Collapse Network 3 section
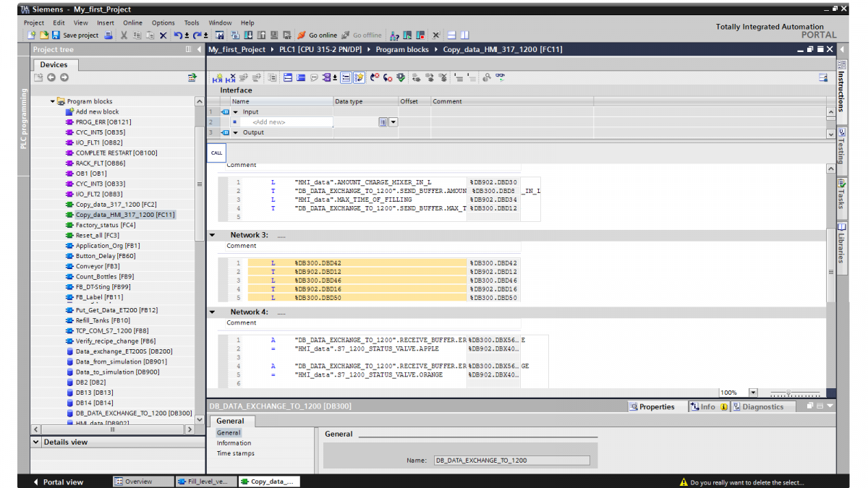This screenshot has height=488, width=868. [x=213, y=235]
